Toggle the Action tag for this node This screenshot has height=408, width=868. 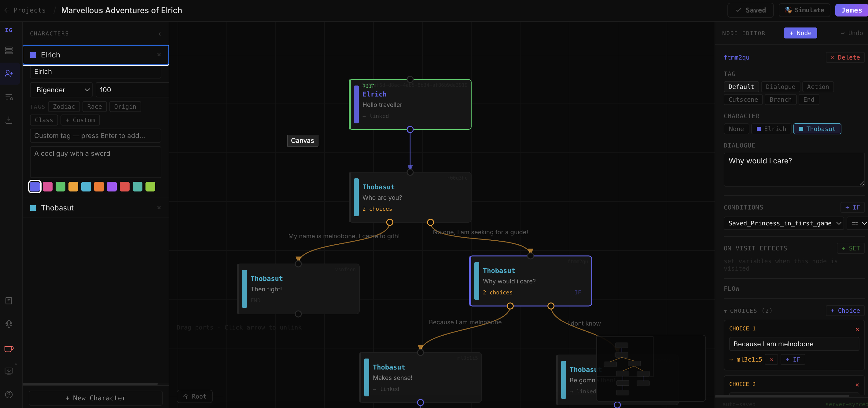[x=818, y=86]
